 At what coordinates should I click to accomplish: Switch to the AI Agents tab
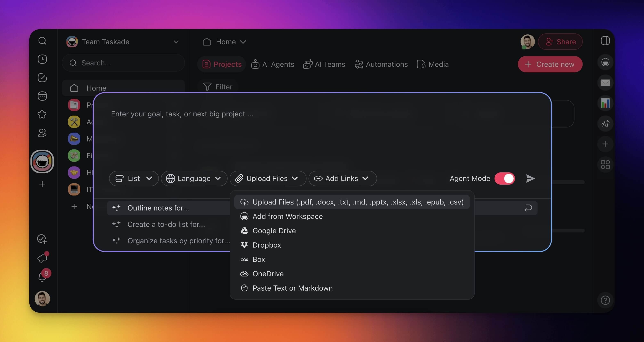point(273,64)
